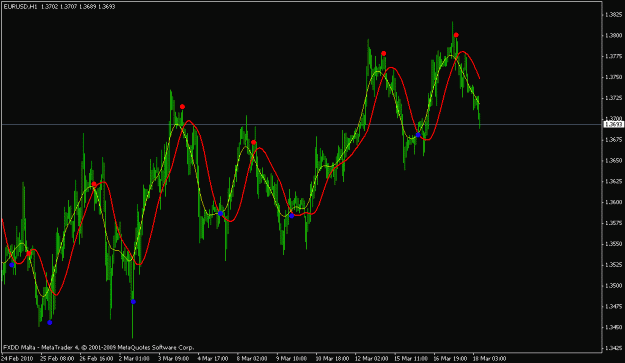Click the 24 Feb 2010 date label
Viewport: 625px width, 363px height.
coord(17,359)
